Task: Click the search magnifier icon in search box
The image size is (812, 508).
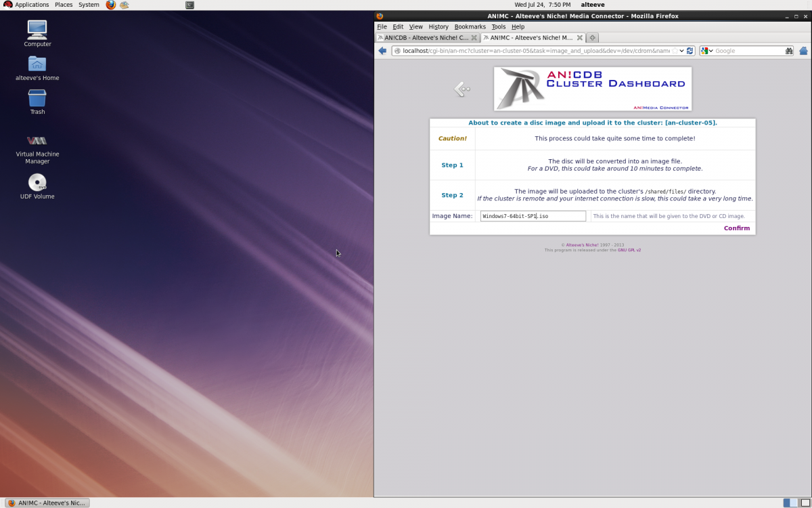Action: click(789, 51)
